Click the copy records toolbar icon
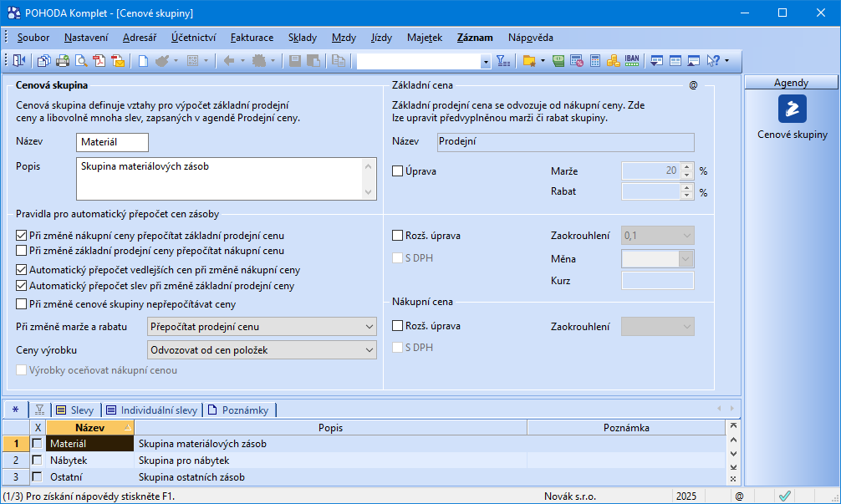Screen dimensions: 841x504 point(44,60)
